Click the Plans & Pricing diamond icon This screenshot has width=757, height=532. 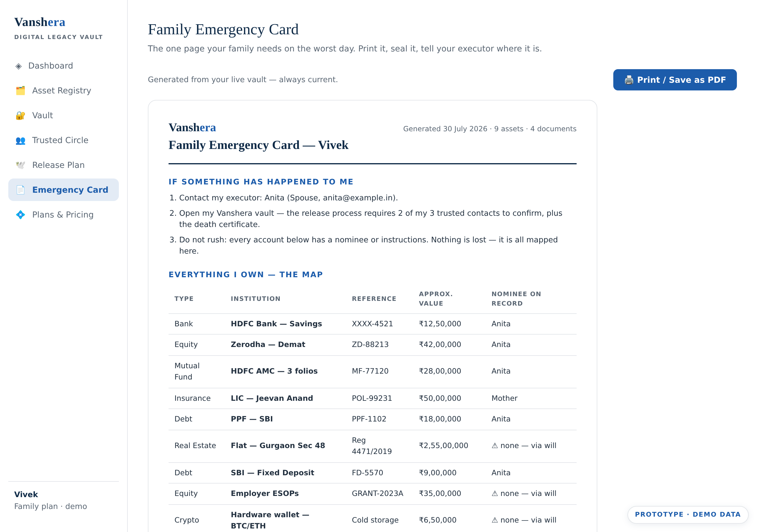[20, 215]
